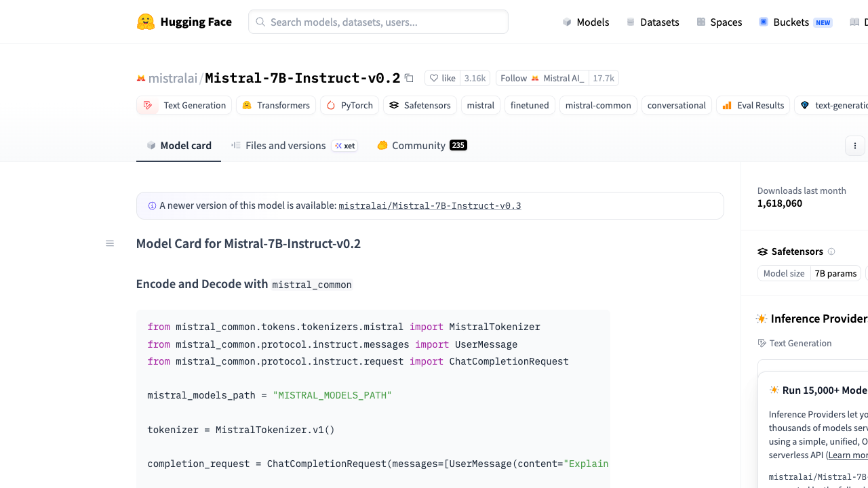Open the Eval Results tag
This screenshot has height=488, width=868.
tap(753, 105)
